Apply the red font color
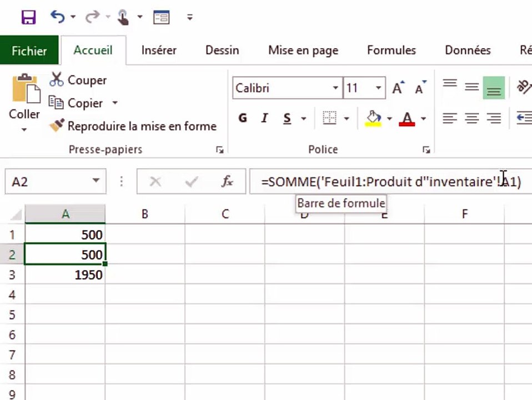The image size is (532, 400). [x=407, y=118]
